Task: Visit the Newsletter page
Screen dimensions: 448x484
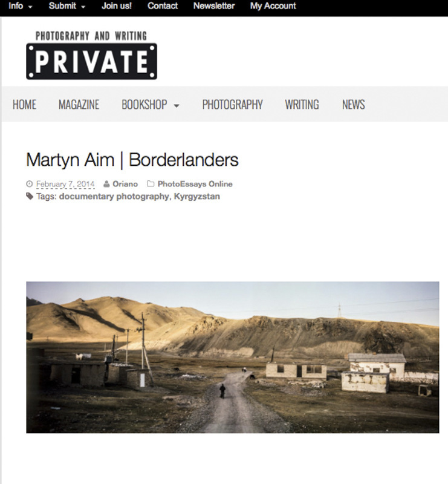Action: (214, 6)
